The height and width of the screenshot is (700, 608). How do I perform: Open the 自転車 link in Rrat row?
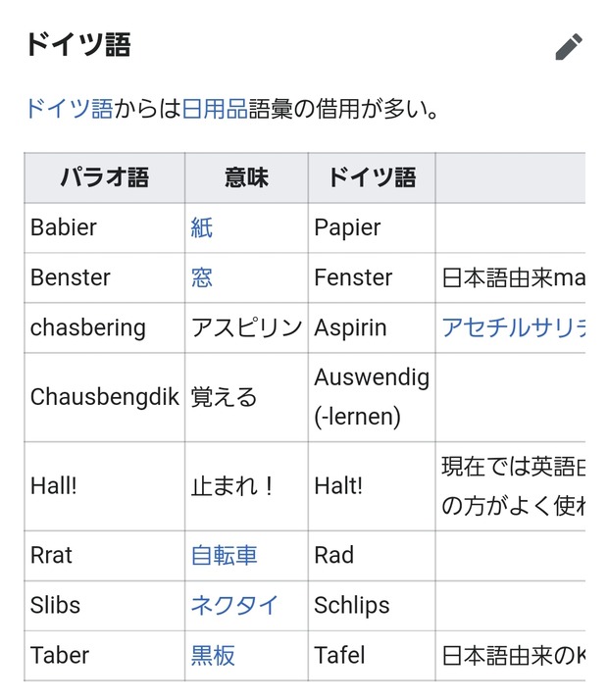click(x=225, y=555)
